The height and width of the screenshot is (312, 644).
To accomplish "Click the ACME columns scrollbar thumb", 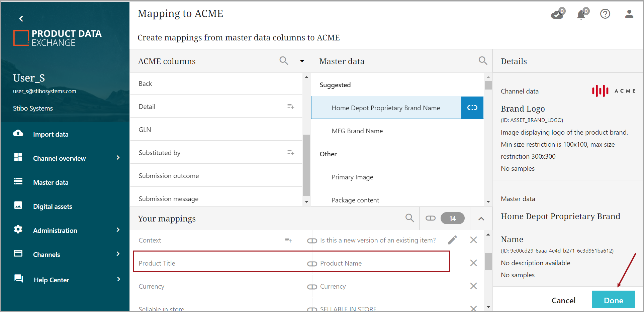I will tap(306, 165).
